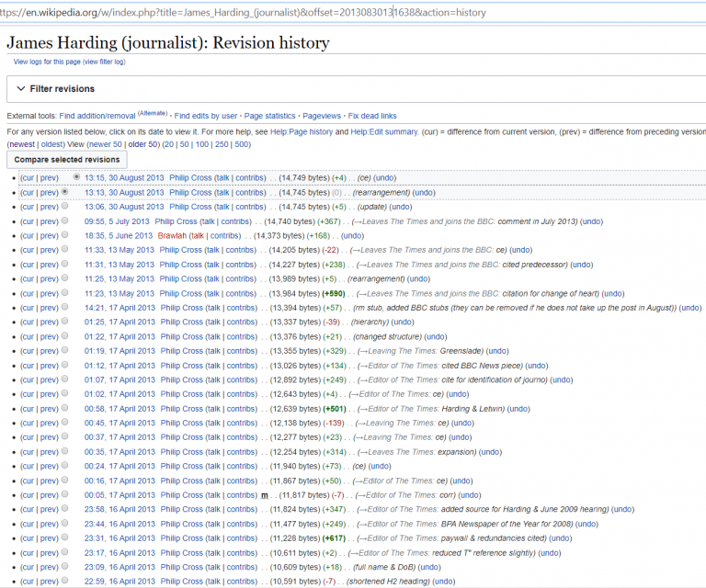Open Fix dead links tool
Viewport: 706px width, 588px height.
(372, 116)
